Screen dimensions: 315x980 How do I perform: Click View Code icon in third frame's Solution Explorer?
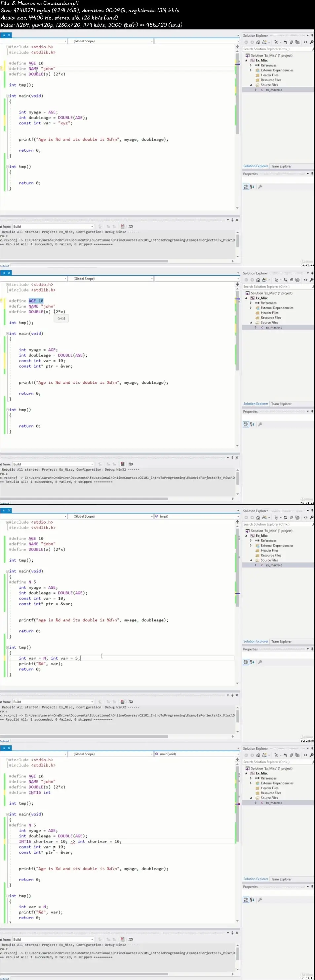(305, 517)
